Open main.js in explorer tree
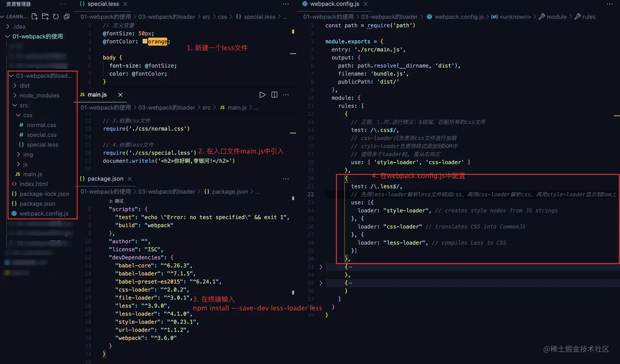The image size is (620, 364). coord(32,174)
